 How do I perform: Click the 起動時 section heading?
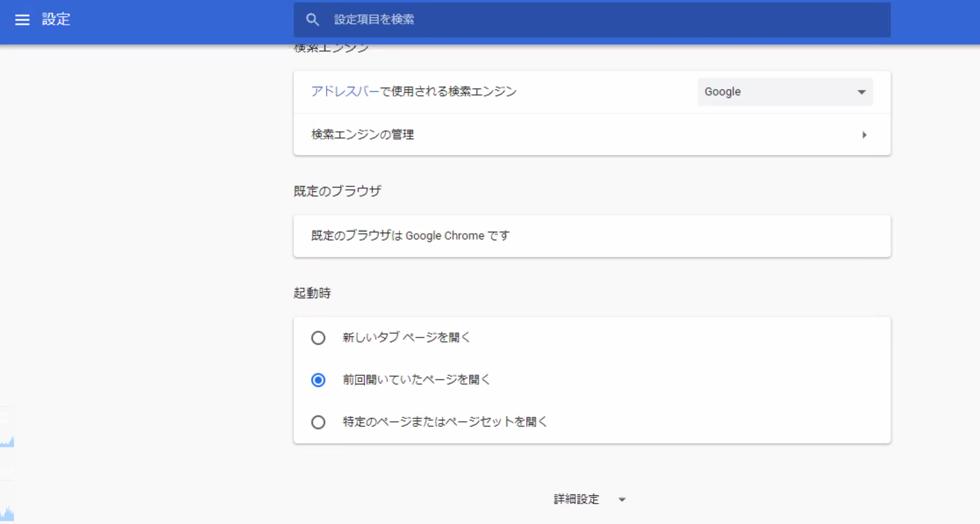pos(312,293)
